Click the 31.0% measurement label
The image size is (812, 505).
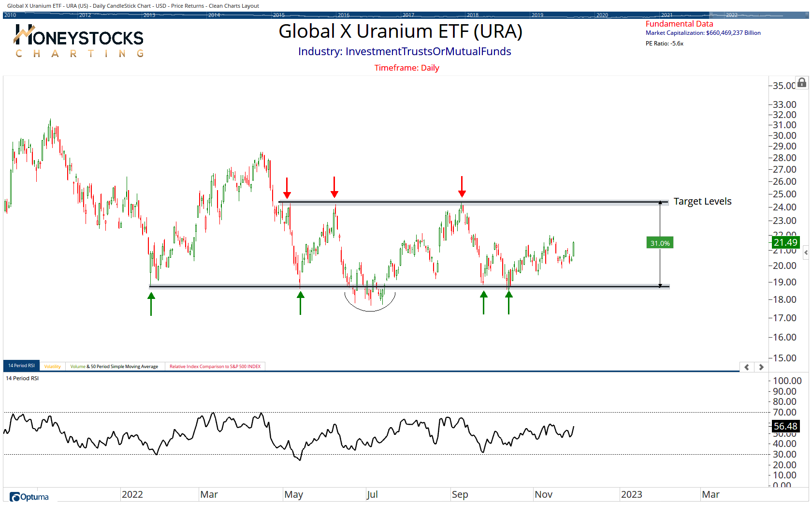(660, 243)
